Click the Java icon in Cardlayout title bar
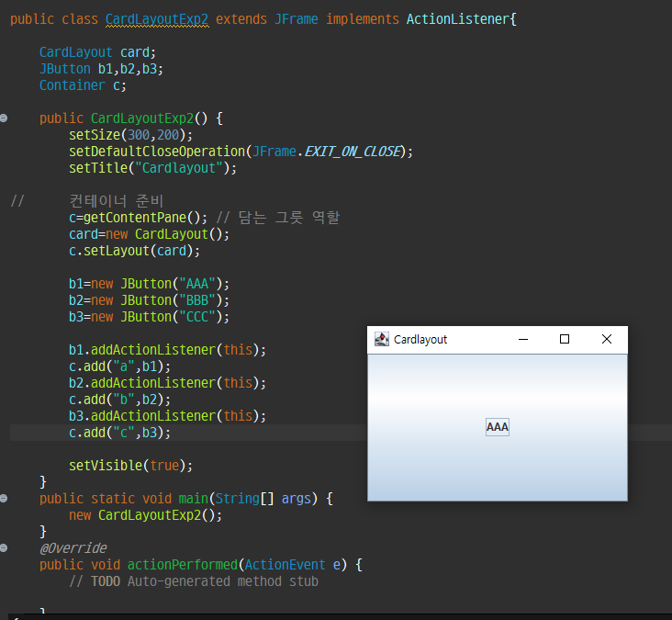 click(381, 339)
